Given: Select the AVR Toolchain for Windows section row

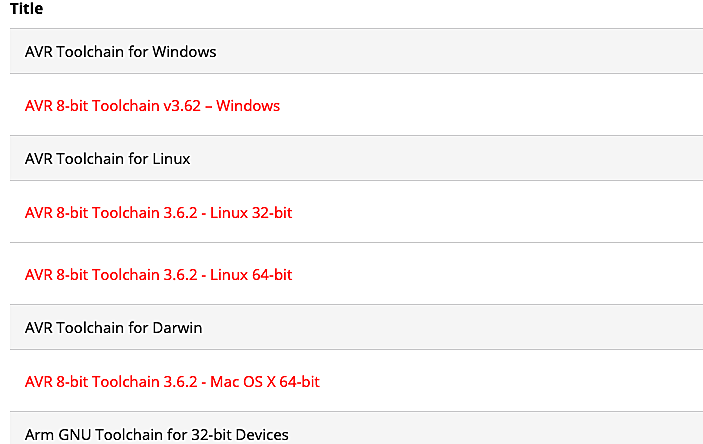Looking at the screenshot, I should pos(356,51).
